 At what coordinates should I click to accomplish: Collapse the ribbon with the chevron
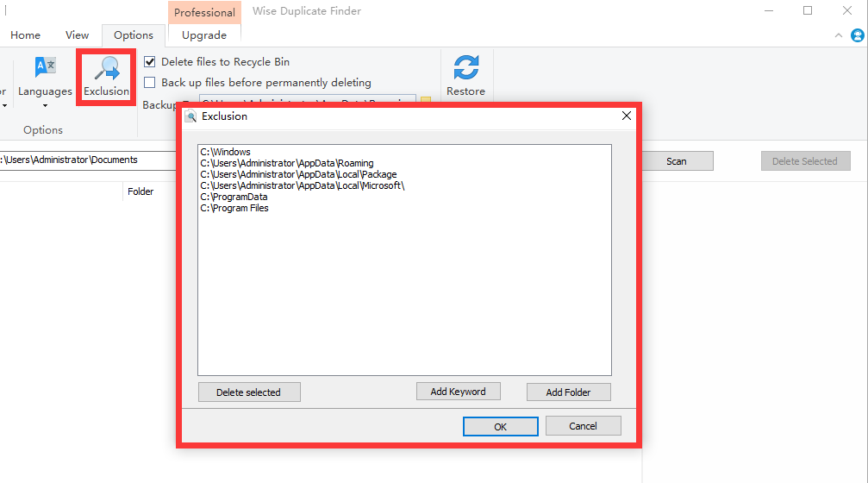(x=839, y=35)
